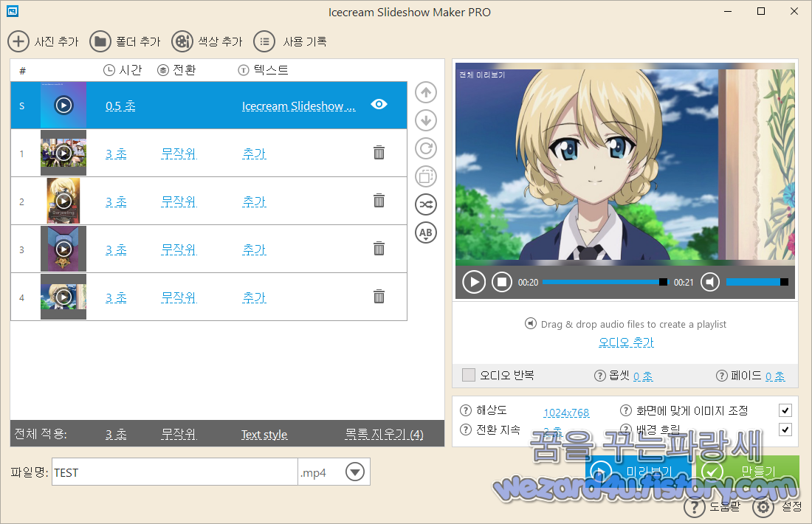Change slide 3 transition setting
Image resolution: width=812 pixels, height=524 pixels.
tap(179, 249)
